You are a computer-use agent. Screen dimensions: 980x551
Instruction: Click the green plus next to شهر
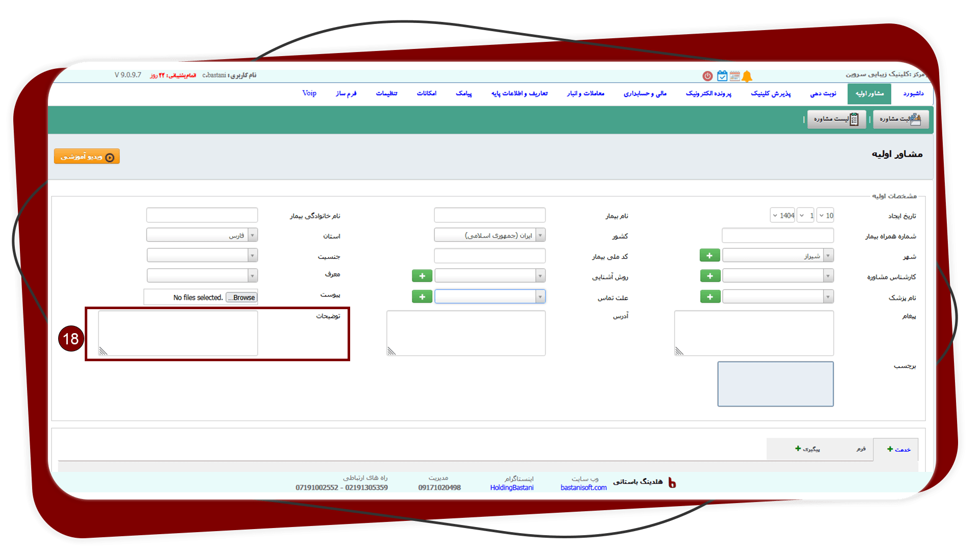[709, 256]
